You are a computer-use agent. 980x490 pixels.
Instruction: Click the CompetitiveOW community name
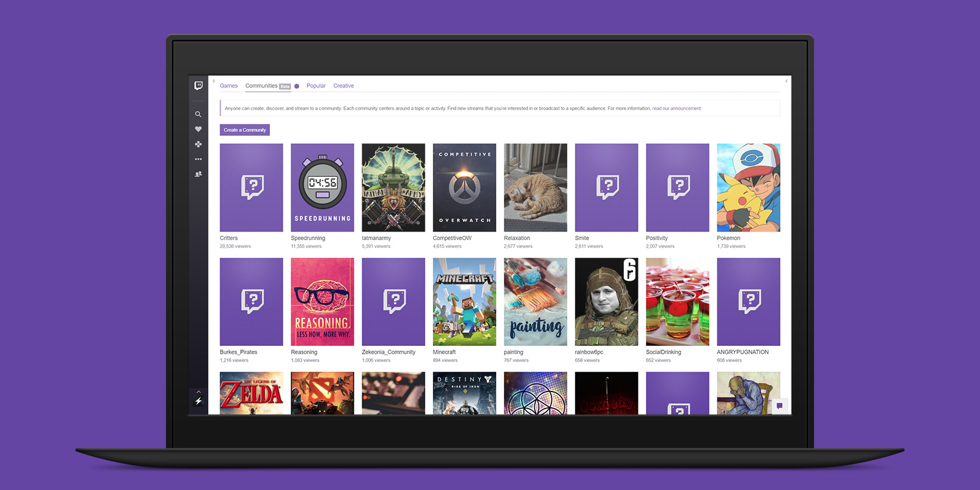(452, 238)
